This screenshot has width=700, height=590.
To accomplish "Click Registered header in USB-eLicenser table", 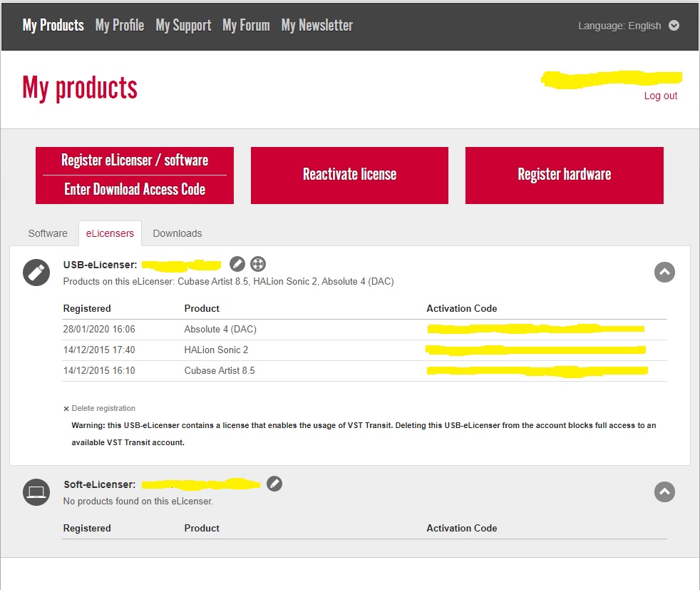I will point(87,309).
